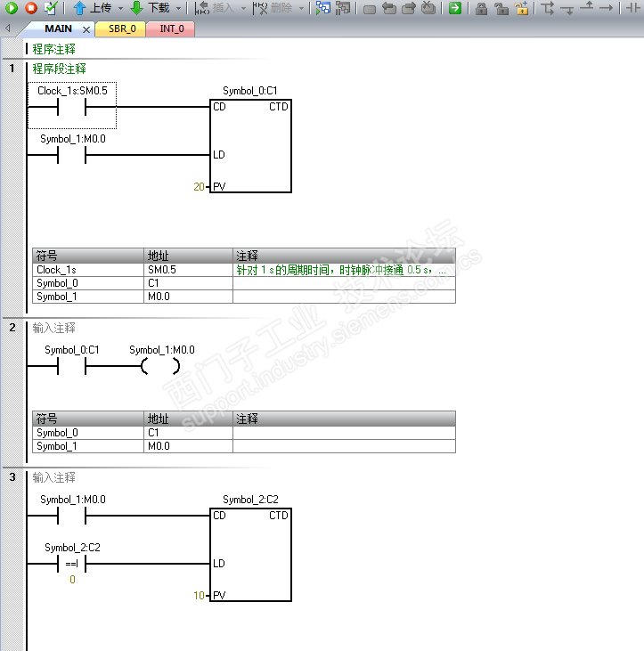Open the 下载 download dropdown arrow
This screenshot has height=651, width=644.
[x=178, y=8]
